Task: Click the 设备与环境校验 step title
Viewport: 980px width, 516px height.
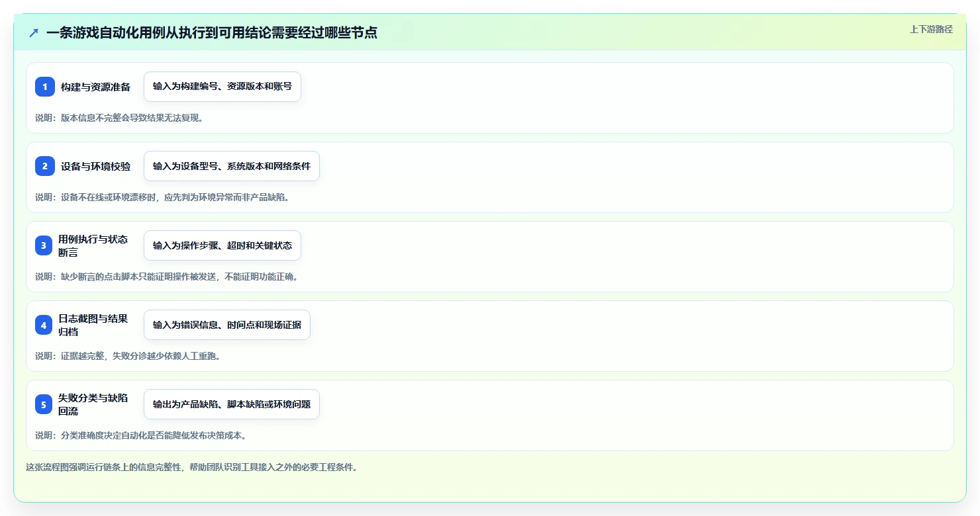Action: [95, 166]
